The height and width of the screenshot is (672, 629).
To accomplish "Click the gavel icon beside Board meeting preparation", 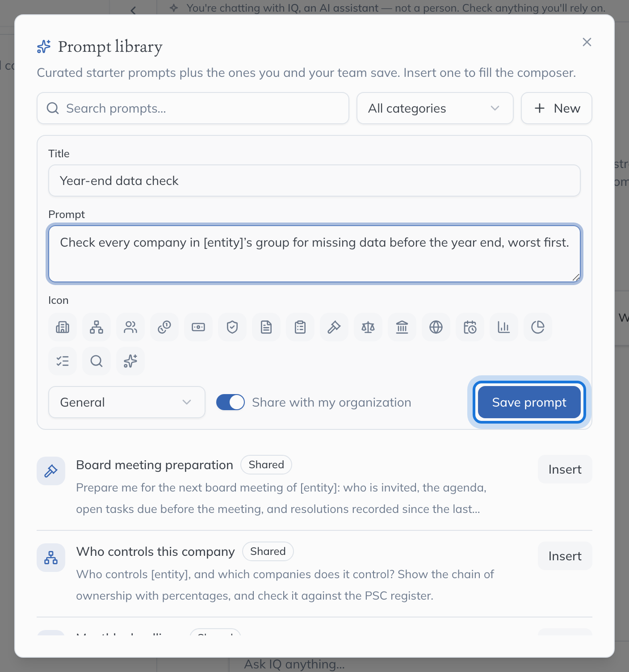I will coord(51,471).
